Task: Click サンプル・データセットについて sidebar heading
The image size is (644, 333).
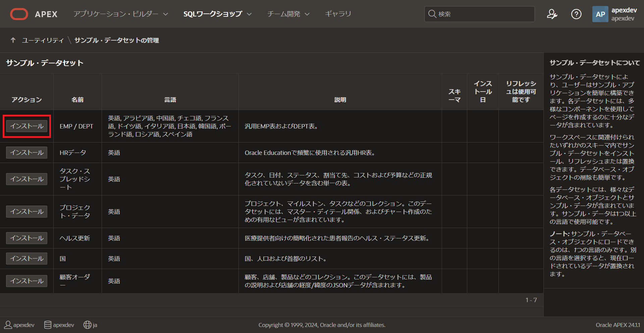Action: [595, 63]
